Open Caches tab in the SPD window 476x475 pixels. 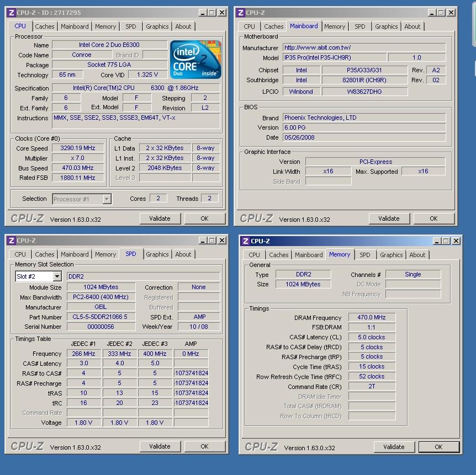coord(45,254)
